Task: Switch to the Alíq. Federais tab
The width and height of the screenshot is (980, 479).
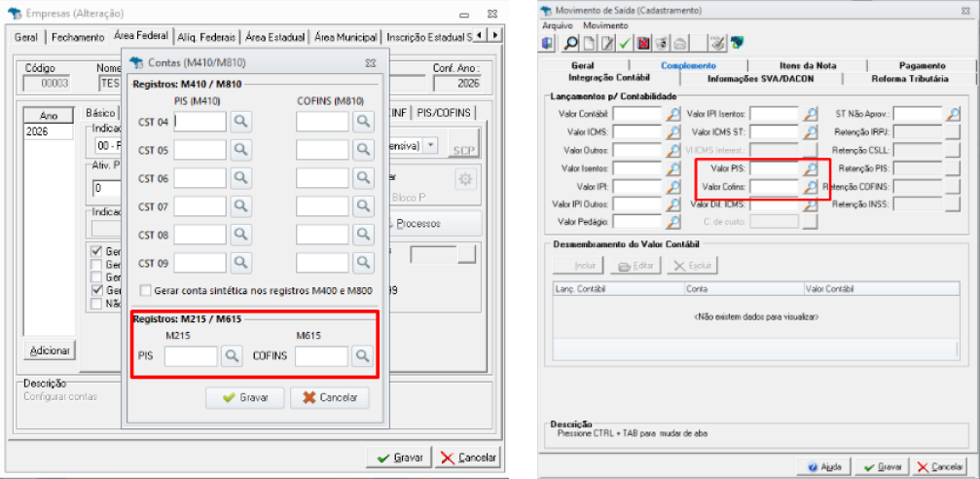Action: pos(206,37)
